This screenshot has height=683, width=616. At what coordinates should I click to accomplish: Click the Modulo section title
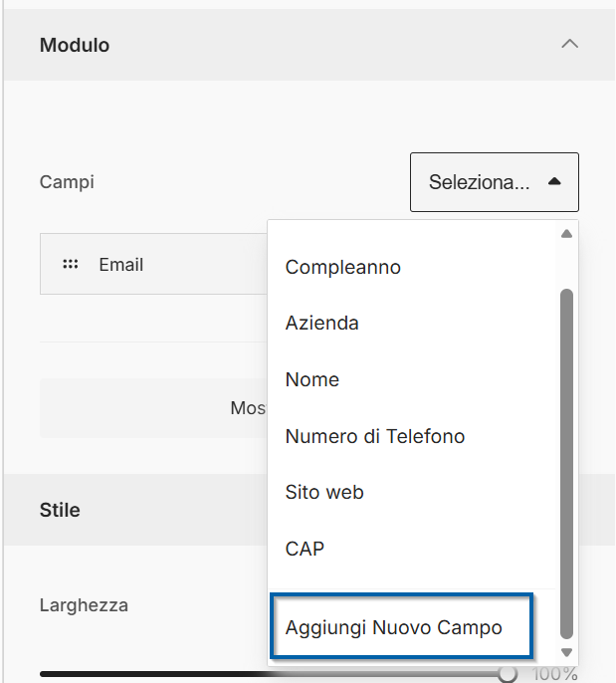[75, 45]
